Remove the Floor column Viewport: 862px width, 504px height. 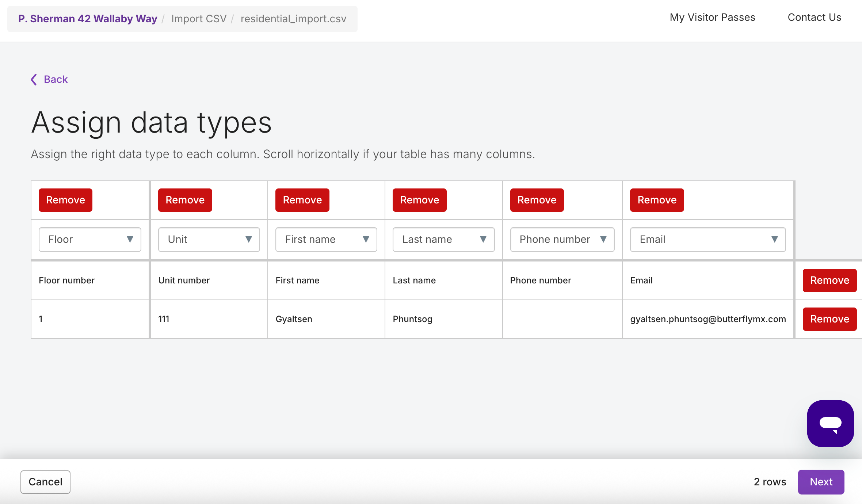(x=65, y=200)
